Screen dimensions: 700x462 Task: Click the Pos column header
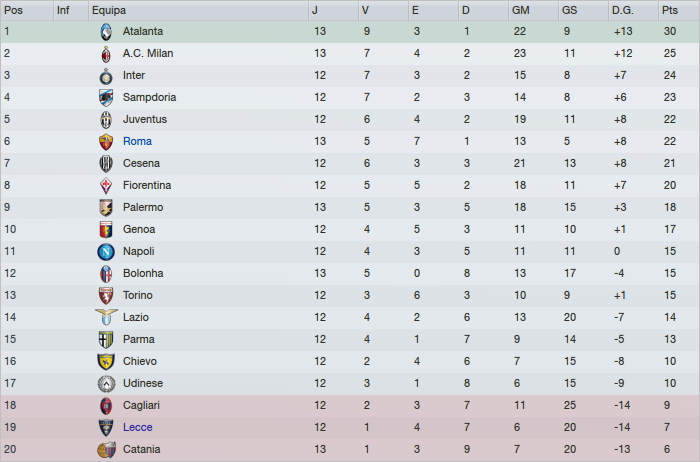tap(13, 9)
